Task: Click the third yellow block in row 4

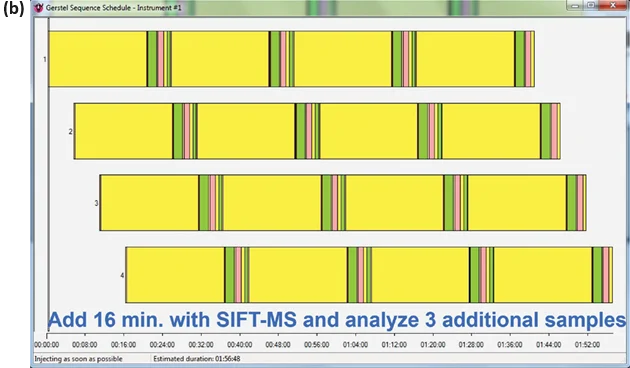Action: (420, 275)
